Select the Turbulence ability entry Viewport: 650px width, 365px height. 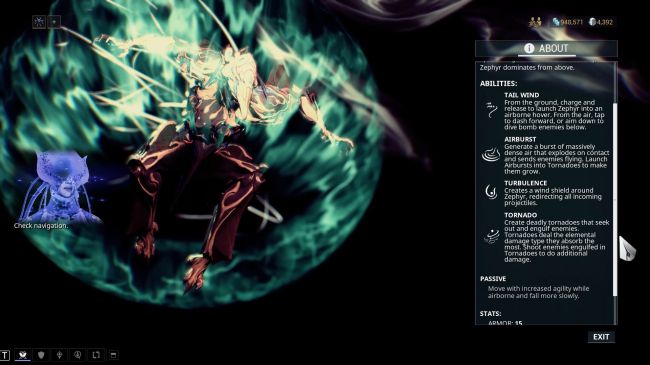coord(545,193)
